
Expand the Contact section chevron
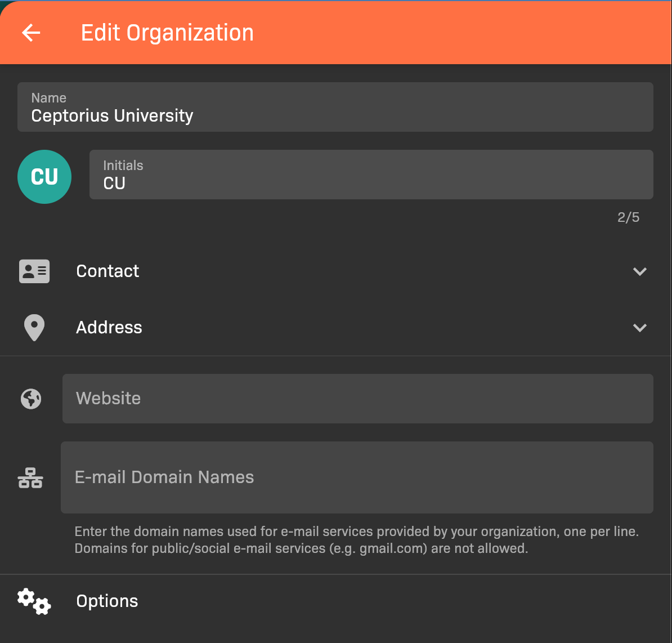(639, 271)
